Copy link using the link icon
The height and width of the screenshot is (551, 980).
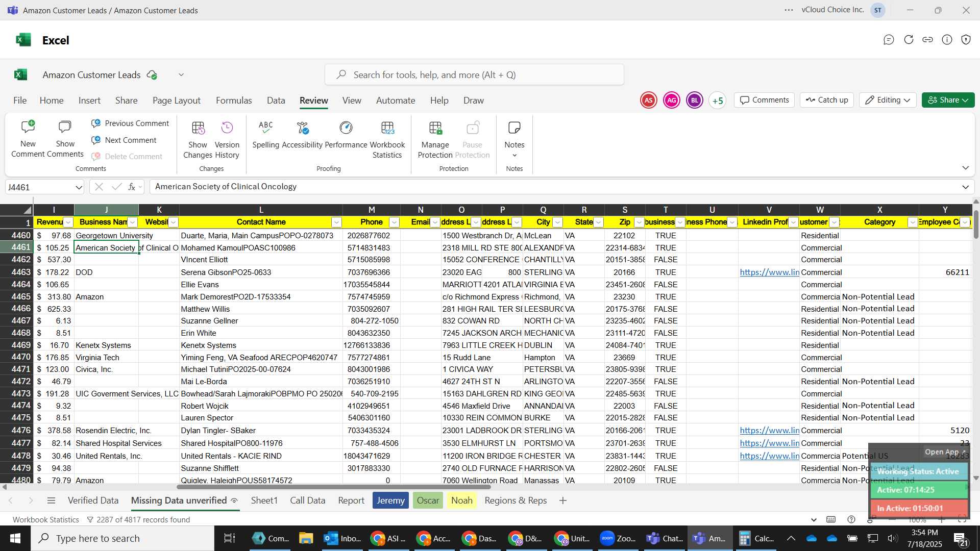[928, 40]
